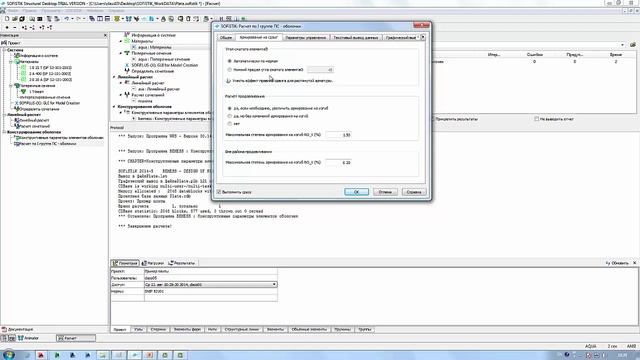Toggle Учесть эффект прямого сдвига checkbox
Viewport: 640px width, 360px height.
coord(229,81)
